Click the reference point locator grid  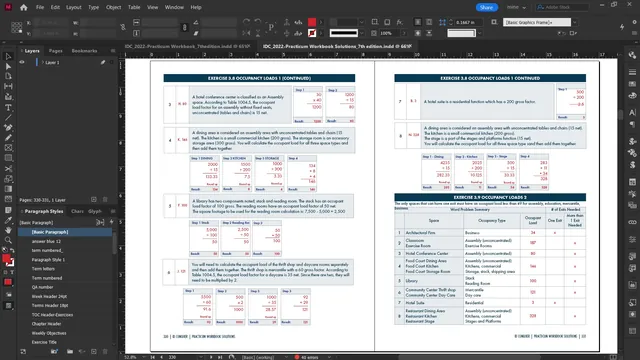point(17,27)
